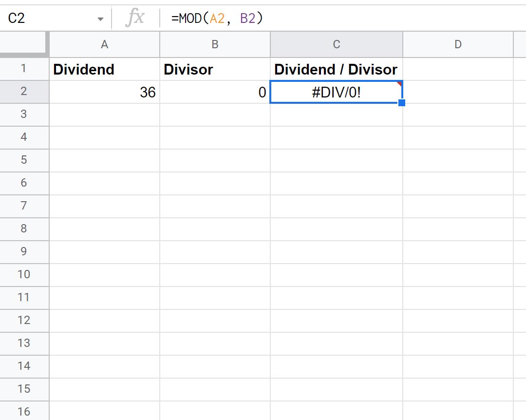Click the fx function icon
The image size is (526, 420).
click(x=135, y=18)
